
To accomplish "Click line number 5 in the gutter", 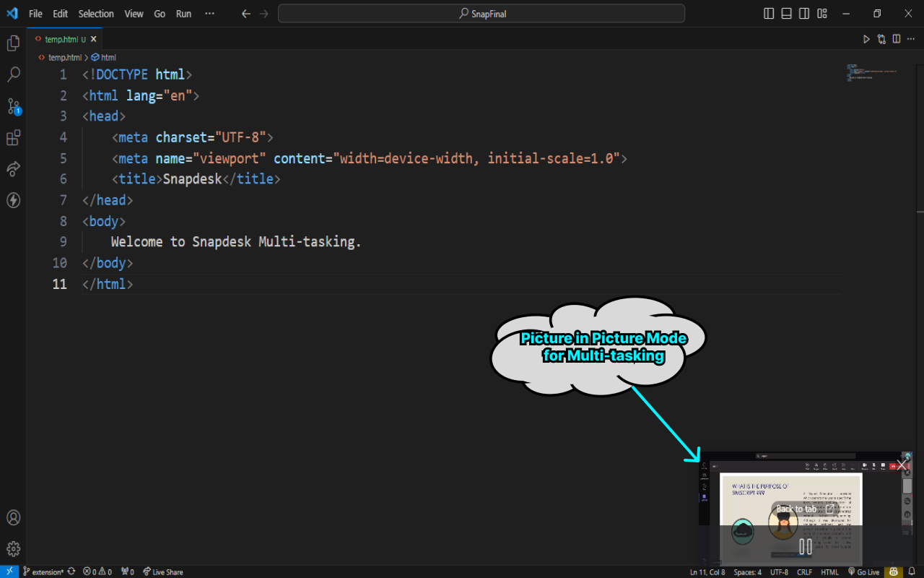I will pos(63,158).
